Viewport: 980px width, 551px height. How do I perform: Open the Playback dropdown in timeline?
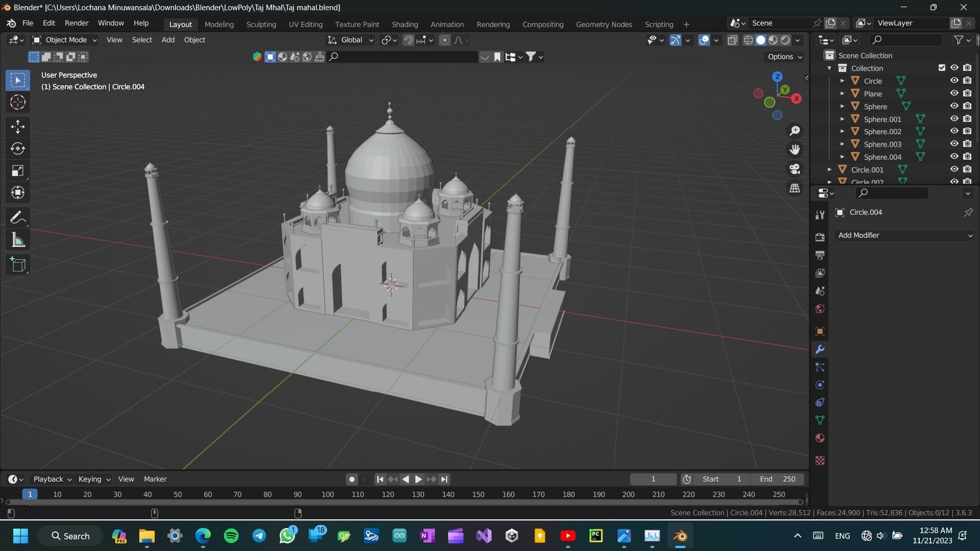52,479
